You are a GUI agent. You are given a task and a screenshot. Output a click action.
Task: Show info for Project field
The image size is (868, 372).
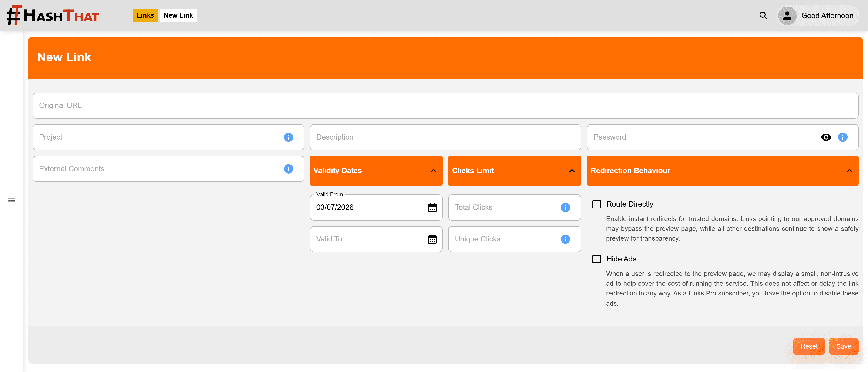288,137
